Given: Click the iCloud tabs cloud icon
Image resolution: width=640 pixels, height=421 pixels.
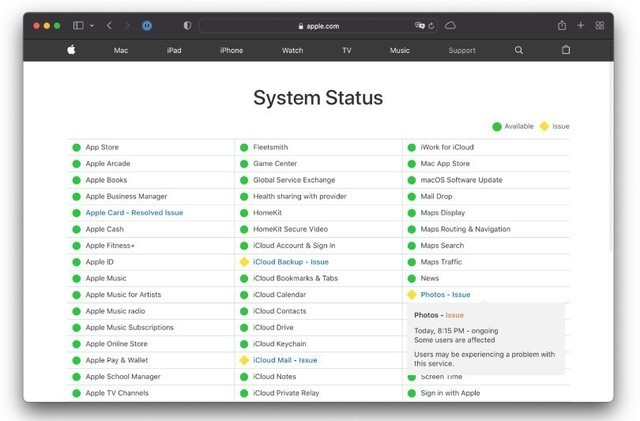Looking at the screenshot, I should pos(450,25).
